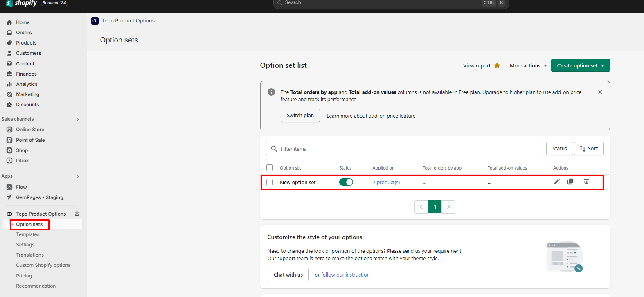Check the New option set row checkbox

tap(270, 183)
